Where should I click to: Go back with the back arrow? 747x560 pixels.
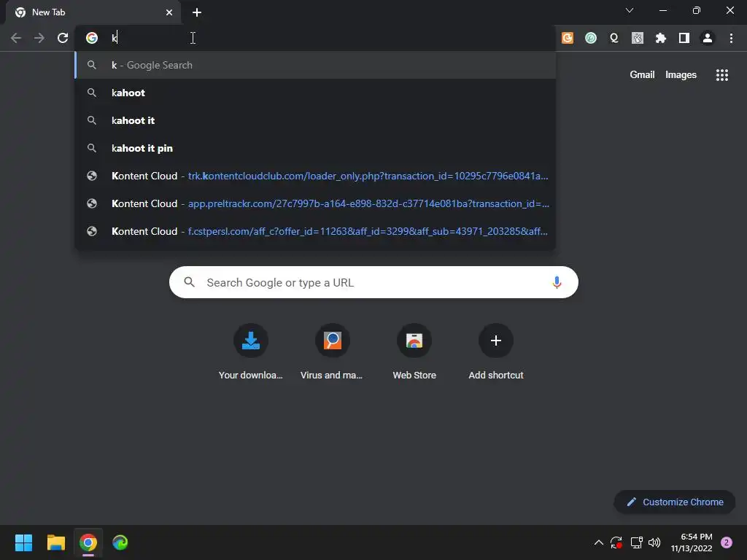(16, 38)
